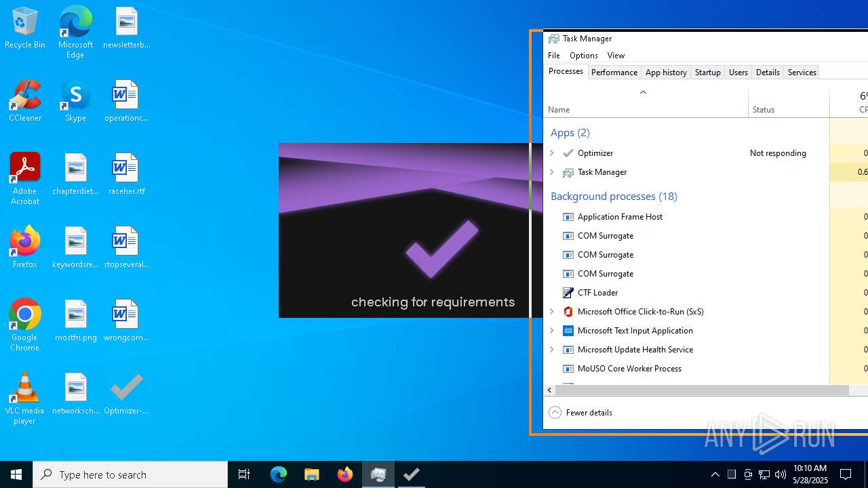The width and height of the screenshot is (868, 488).
Task: Open the notification center
Action: [846, 474]
